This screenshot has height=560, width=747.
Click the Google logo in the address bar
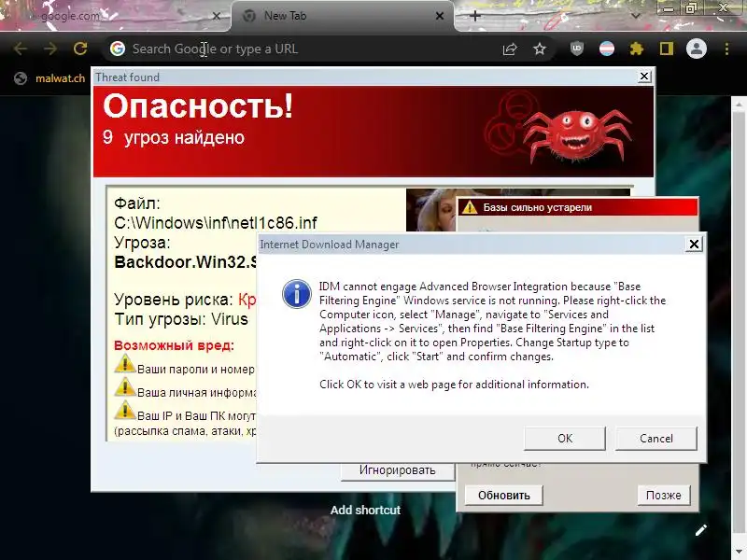[x=118, y=49]
